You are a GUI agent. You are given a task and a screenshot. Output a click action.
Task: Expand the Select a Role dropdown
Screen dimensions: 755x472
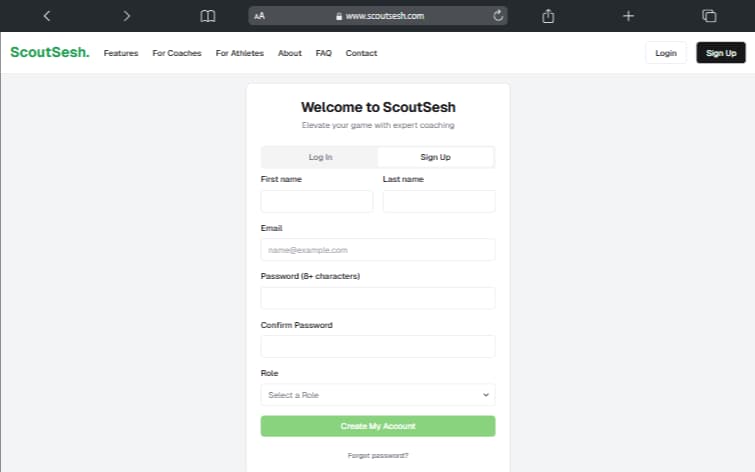tap(378, 395)
